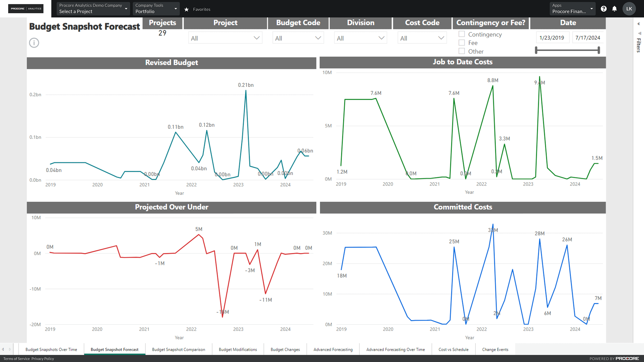The height and width of the screenshot is (362, 644).
Task: Select the Advanced Forecasting tab
Action: coord(333,349)
